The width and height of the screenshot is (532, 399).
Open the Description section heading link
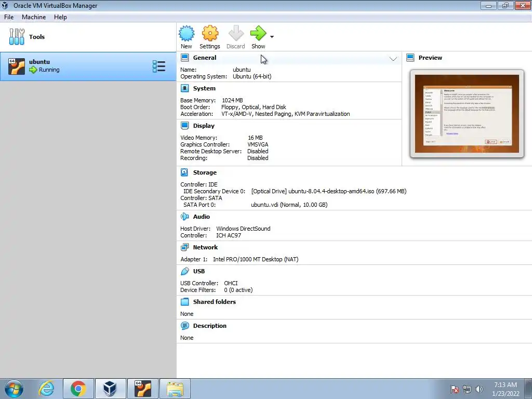(210, 326)
